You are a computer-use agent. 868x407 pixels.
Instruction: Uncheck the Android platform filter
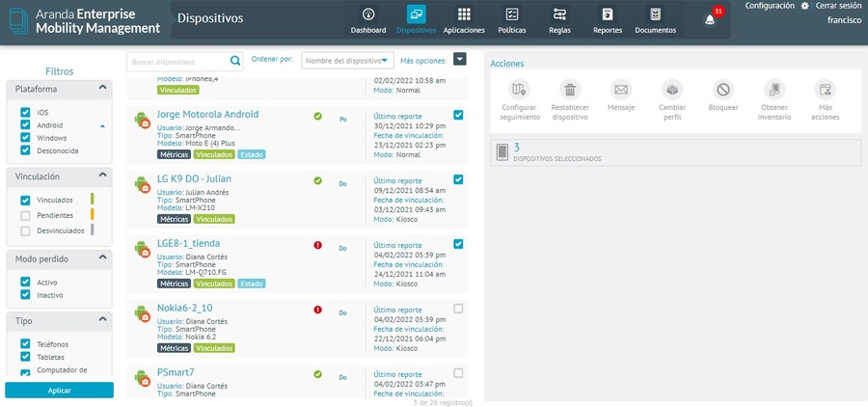pos(25,125)
